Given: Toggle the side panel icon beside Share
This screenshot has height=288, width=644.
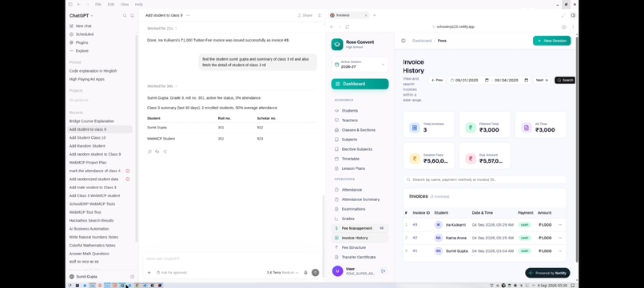Looking at the screenshot, I should click(x=320, y=16).
